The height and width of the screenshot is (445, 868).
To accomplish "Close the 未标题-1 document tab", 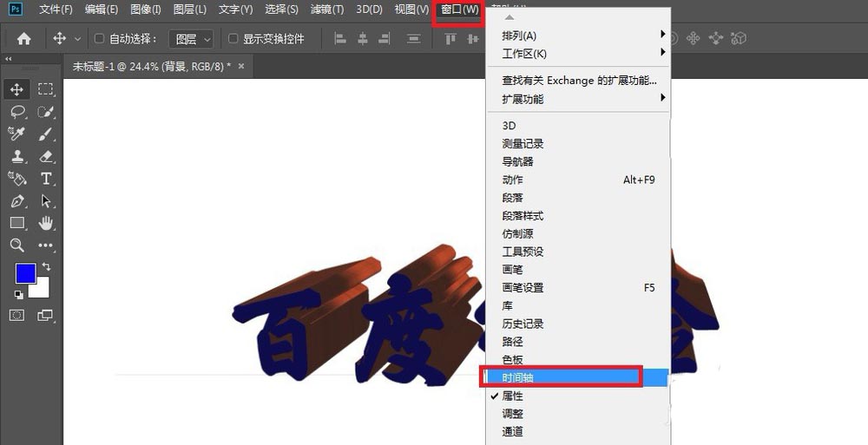I will click(241, 66).
